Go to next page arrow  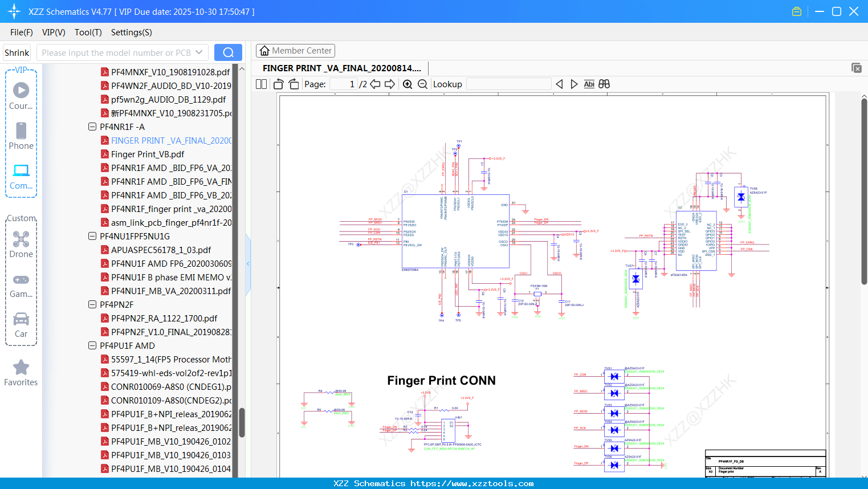click(390, 84)
